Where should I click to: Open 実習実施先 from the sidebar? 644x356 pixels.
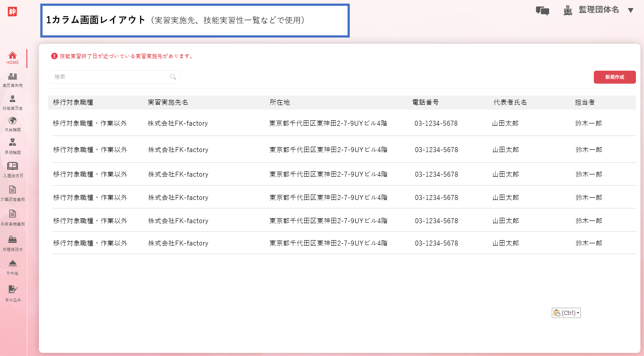13,77
